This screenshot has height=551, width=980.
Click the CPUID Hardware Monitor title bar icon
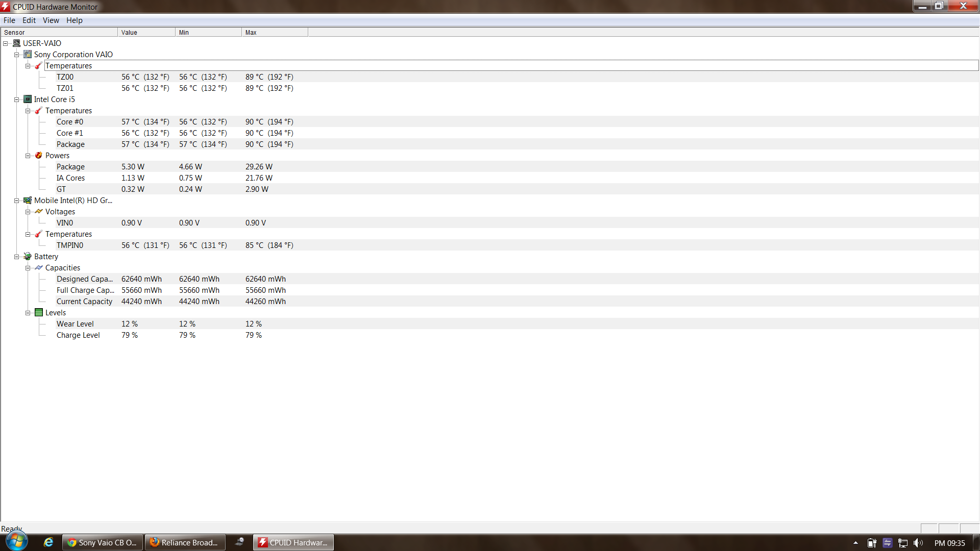pos(6,7)
